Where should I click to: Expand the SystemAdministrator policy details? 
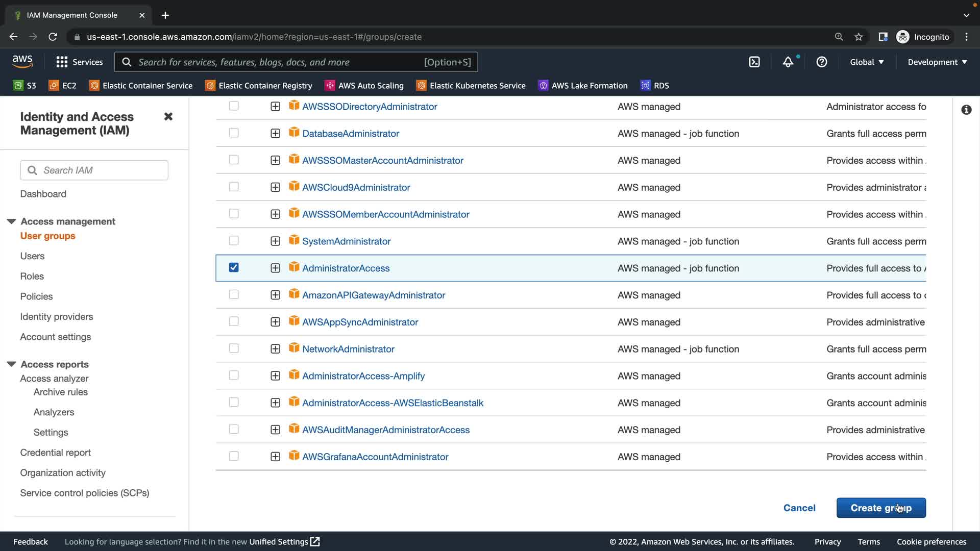275,241
